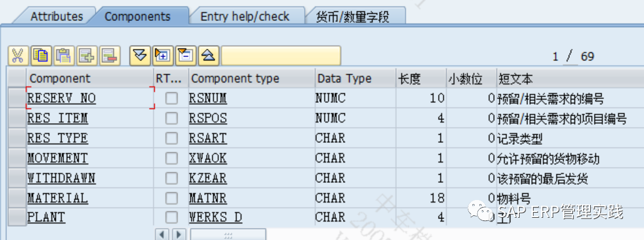Click the Insert Row icon
The image size is (644, 240).
pyautogui.click(x=87, y=56)
